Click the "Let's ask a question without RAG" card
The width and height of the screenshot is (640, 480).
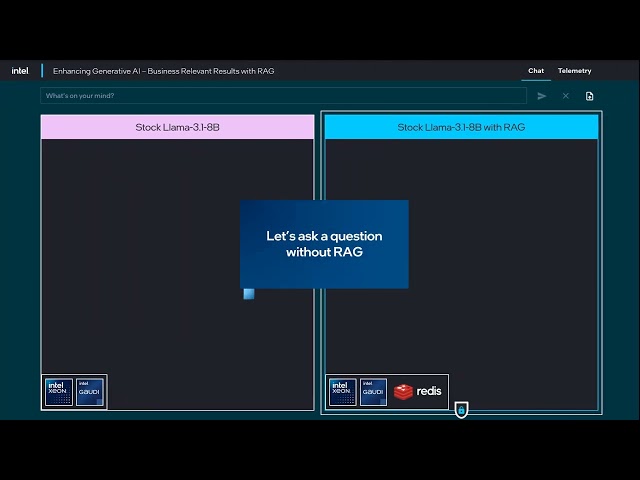(324, 244)
